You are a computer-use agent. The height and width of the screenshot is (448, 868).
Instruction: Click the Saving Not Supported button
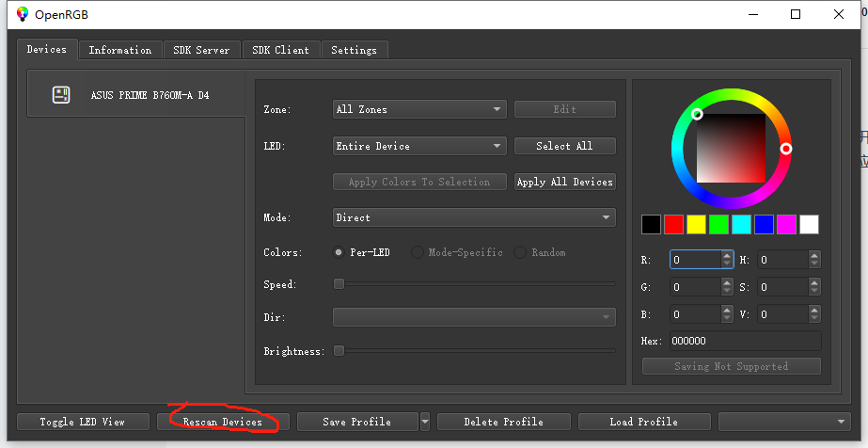(732, 366)
